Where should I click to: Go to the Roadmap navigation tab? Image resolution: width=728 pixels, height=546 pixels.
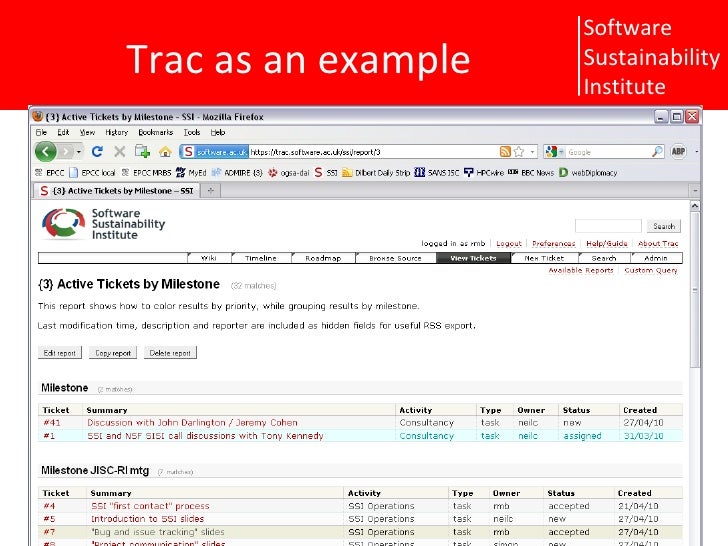tap(323, 258)
